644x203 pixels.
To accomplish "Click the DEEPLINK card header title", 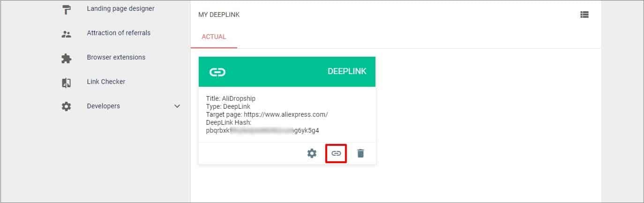I will 347,72.
